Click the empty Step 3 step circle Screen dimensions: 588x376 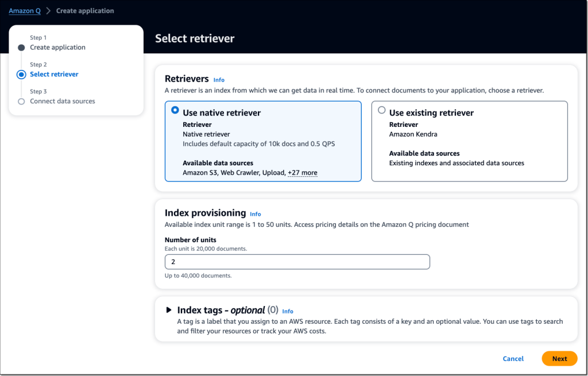[21, 100]
